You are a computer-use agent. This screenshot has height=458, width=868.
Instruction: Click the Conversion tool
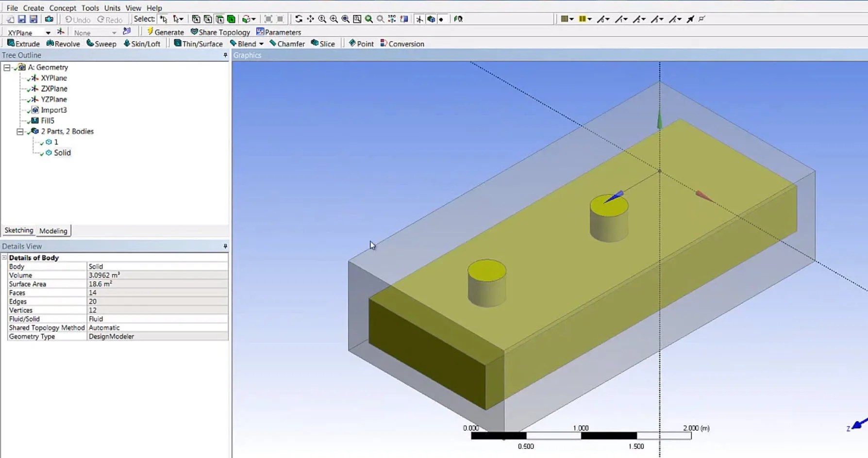pos(402,44)
